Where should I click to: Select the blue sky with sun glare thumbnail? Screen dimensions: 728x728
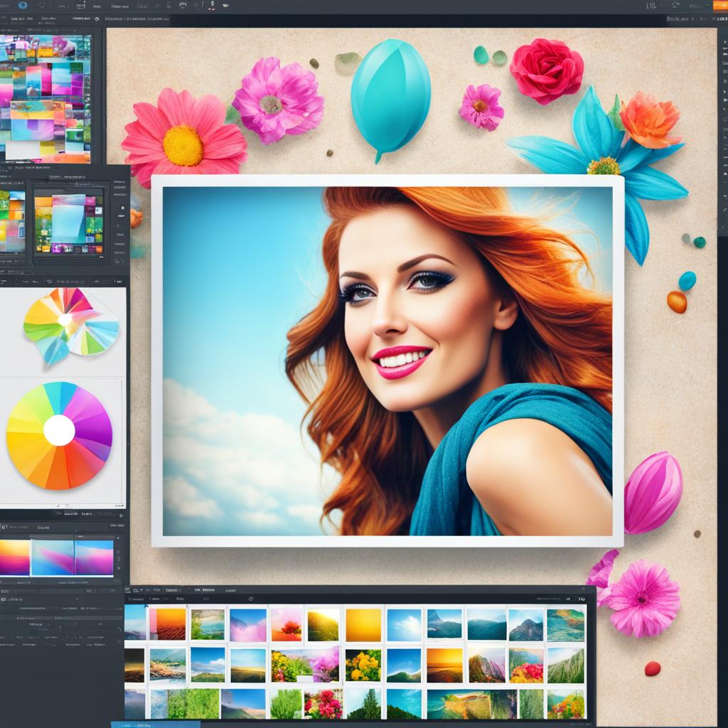(x=404, y=625)
